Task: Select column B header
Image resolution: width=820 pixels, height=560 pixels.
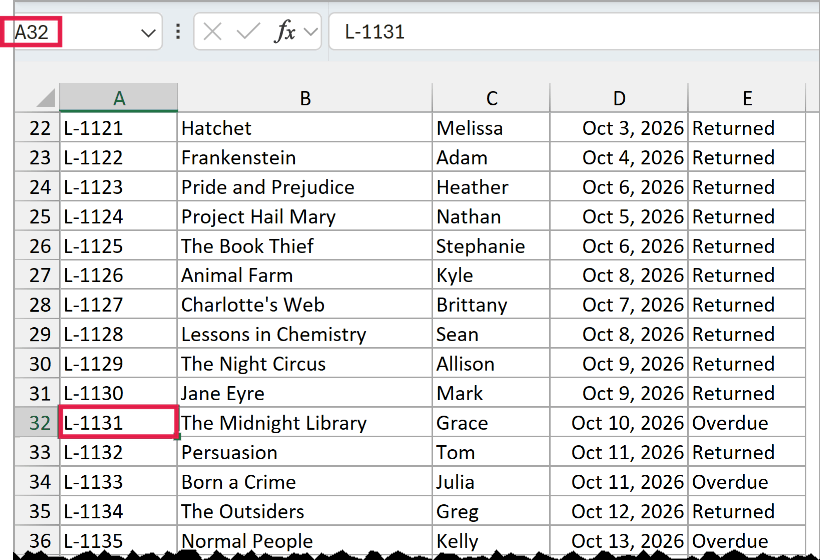Action: coord(305,98)
